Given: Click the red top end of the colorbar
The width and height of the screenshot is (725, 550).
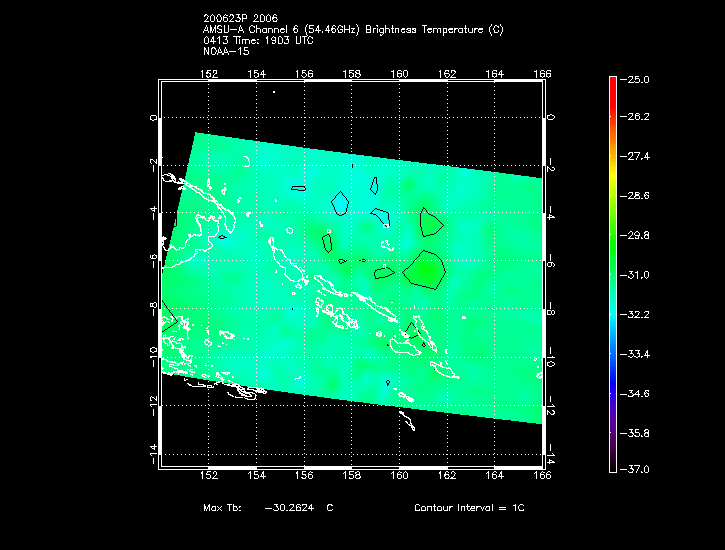Looking at the screenshot, I should [x=612, y=82].
